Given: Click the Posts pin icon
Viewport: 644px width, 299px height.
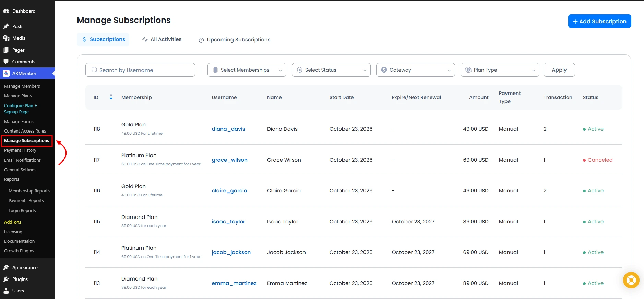Looking at the screenshot, I should click(x=6, y=26).
